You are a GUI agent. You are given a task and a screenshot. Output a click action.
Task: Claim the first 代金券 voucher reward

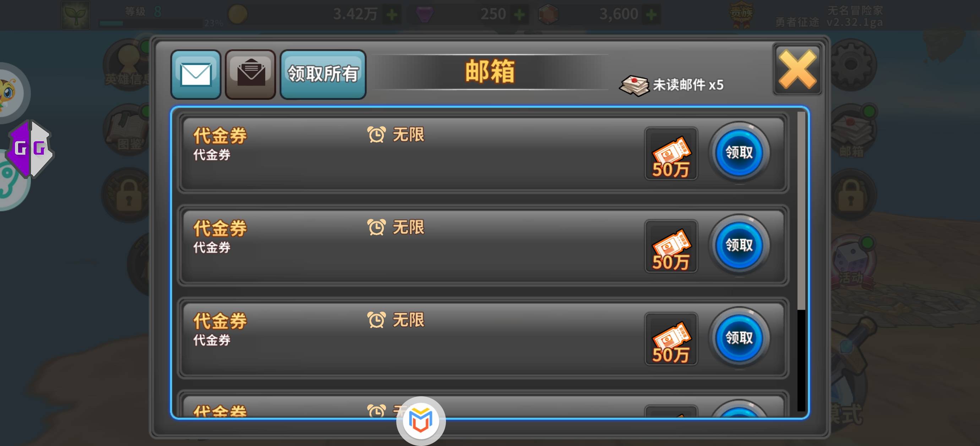[x=739, y=153]
